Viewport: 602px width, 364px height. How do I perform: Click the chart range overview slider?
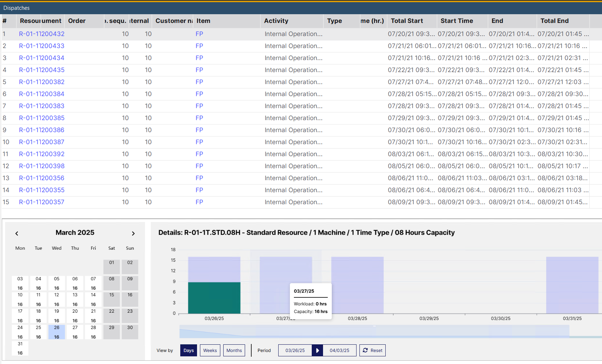[x=374, y=331]
